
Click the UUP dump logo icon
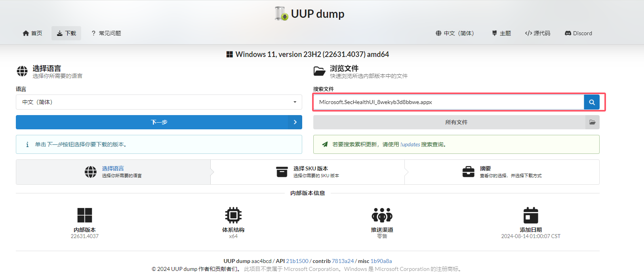281,14
